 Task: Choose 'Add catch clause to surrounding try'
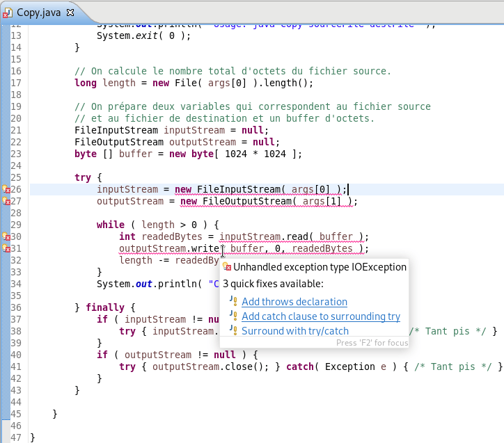point(321,316)
